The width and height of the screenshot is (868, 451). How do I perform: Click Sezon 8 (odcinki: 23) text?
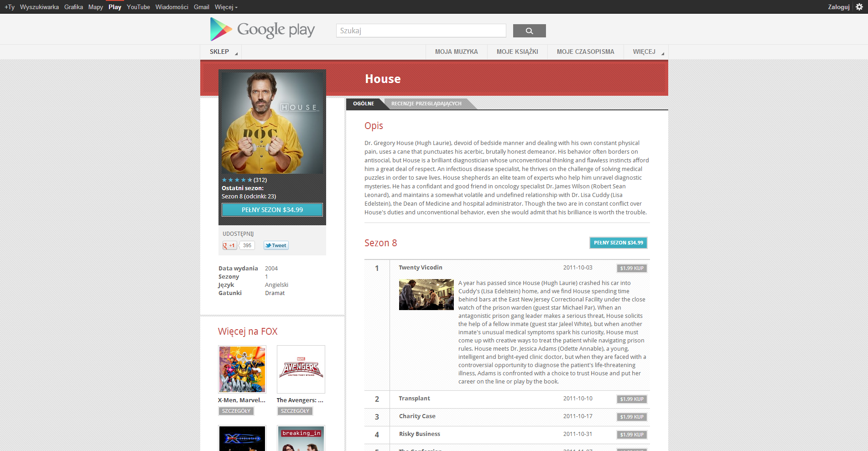pyautogui.click(x=249, y=197)
